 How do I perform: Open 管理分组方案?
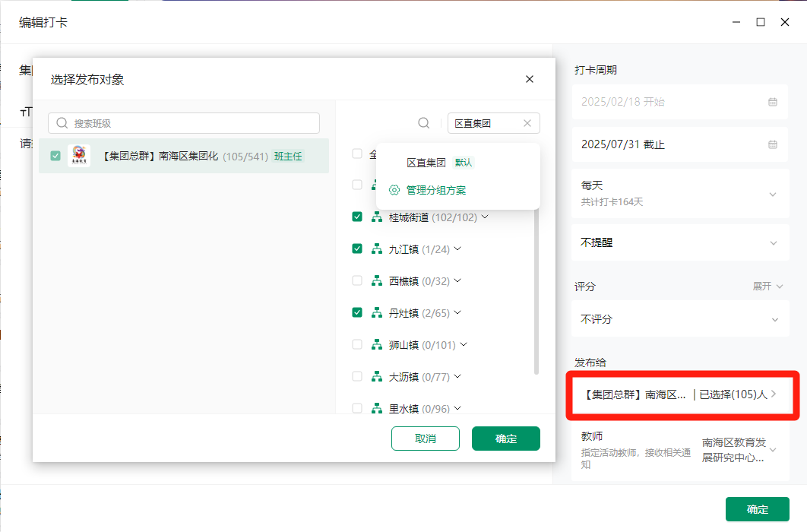(x=436, y=190)
